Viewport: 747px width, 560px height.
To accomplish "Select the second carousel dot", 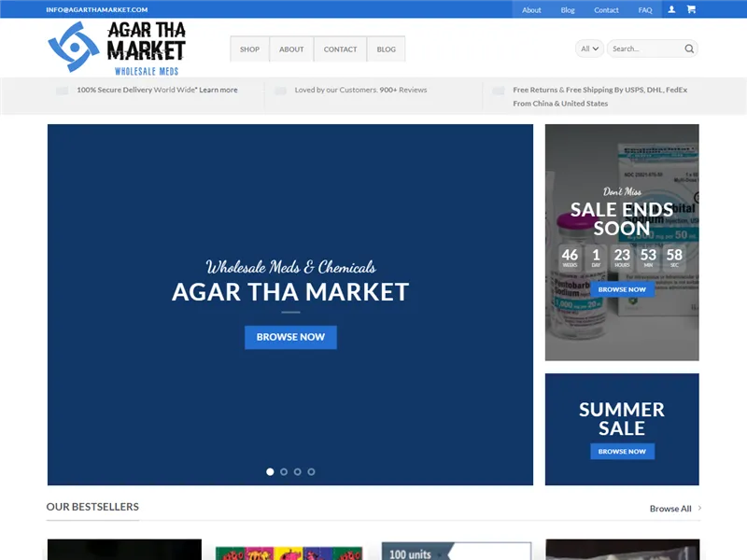I will [x=284, y=472].
